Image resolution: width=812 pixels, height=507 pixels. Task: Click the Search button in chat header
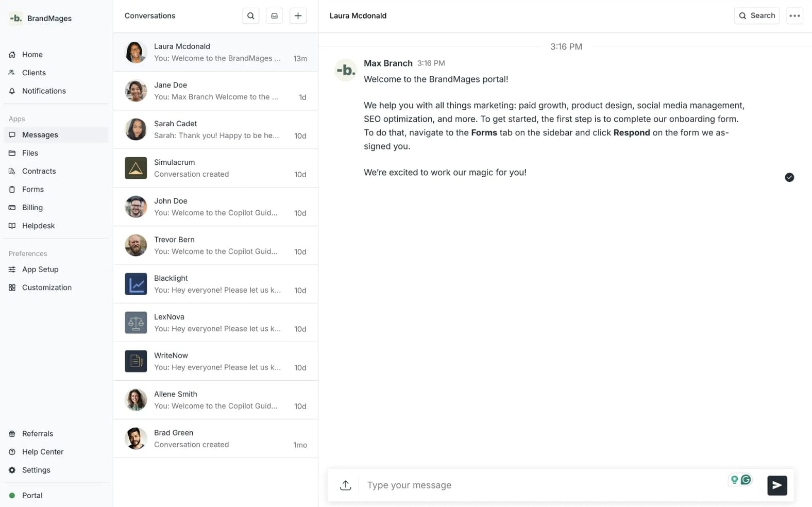tap(757, 16)
